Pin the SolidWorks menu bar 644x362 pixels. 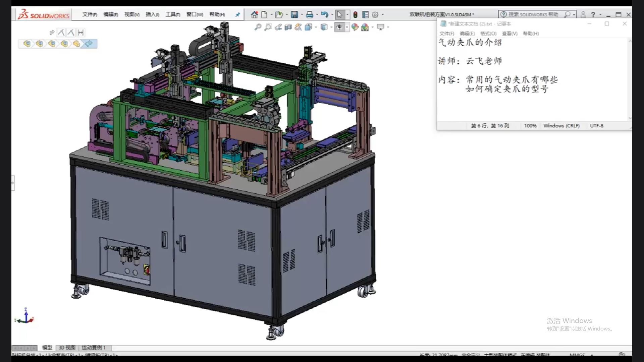coord(237,14)
